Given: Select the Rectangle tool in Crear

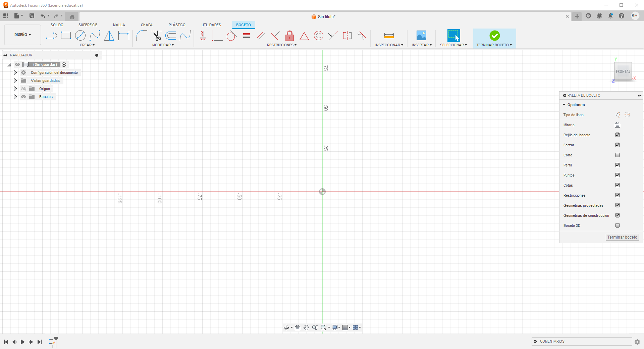Looking at the screenshot, I should point(66,35).
